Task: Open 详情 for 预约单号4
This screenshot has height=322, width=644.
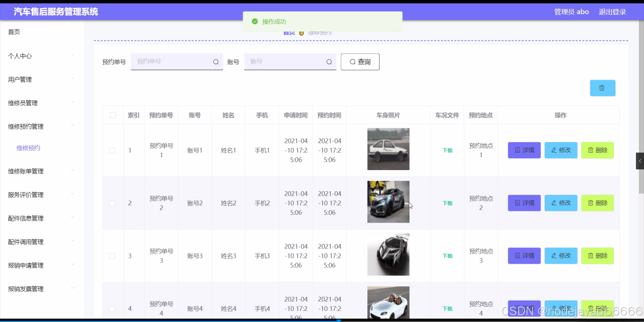Action: point(524,309)
